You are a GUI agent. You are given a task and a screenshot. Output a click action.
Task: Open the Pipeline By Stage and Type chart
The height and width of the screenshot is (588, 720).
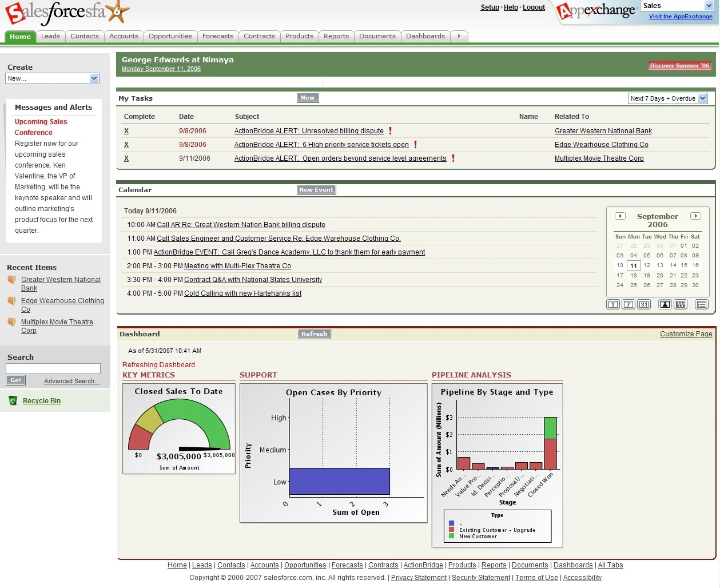(497, 465)
